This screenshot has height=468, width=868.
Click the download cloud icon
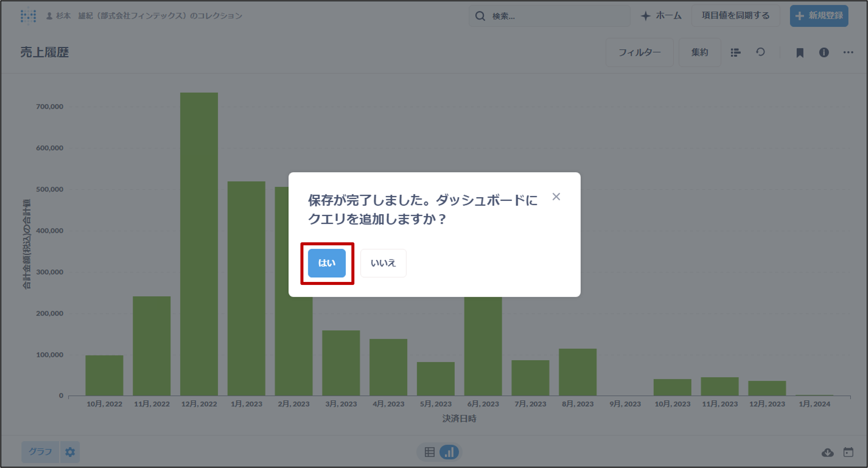point(827,452)
